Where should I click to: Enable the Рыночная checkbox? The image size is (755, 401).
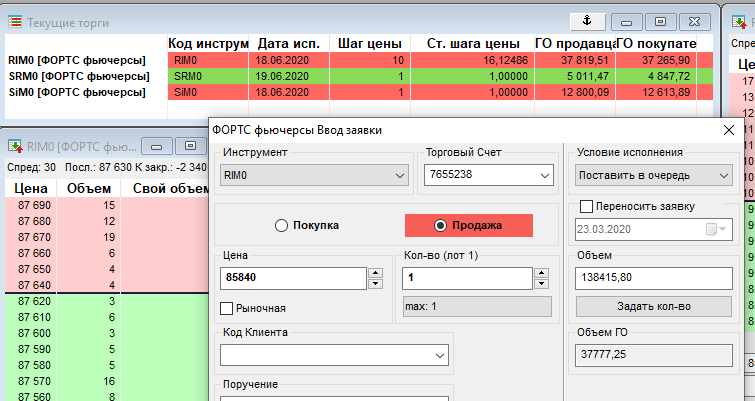pos(226,308)
